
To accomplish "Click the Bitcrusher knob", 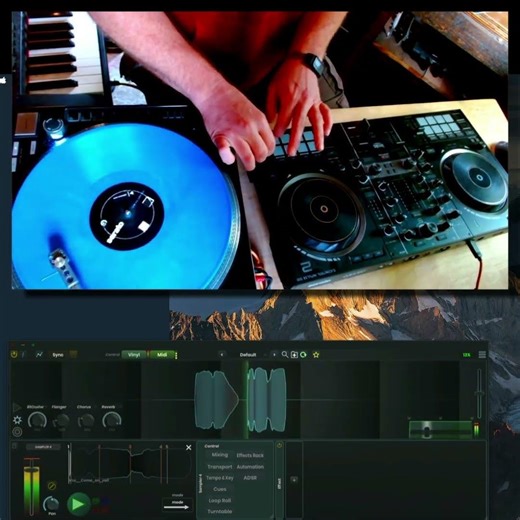I will tap(37, 421).
